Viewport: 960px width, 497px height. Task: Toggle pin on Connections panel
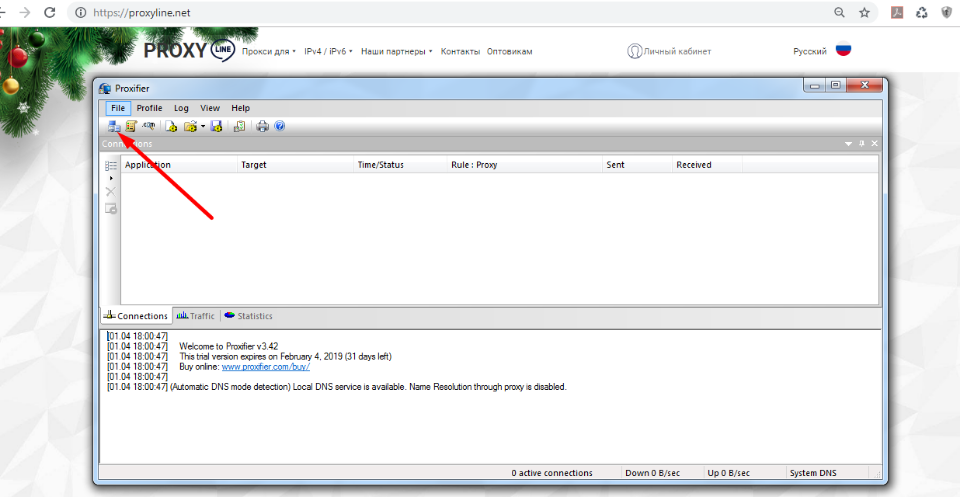click(x=862, y=144)
